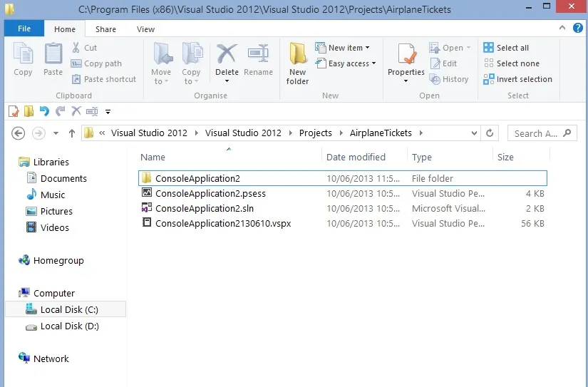Image resolution: width=588 pixels, height=387 pixels.
Task: Open Libraries in navigation pane
Action: [x=44, y=162]
